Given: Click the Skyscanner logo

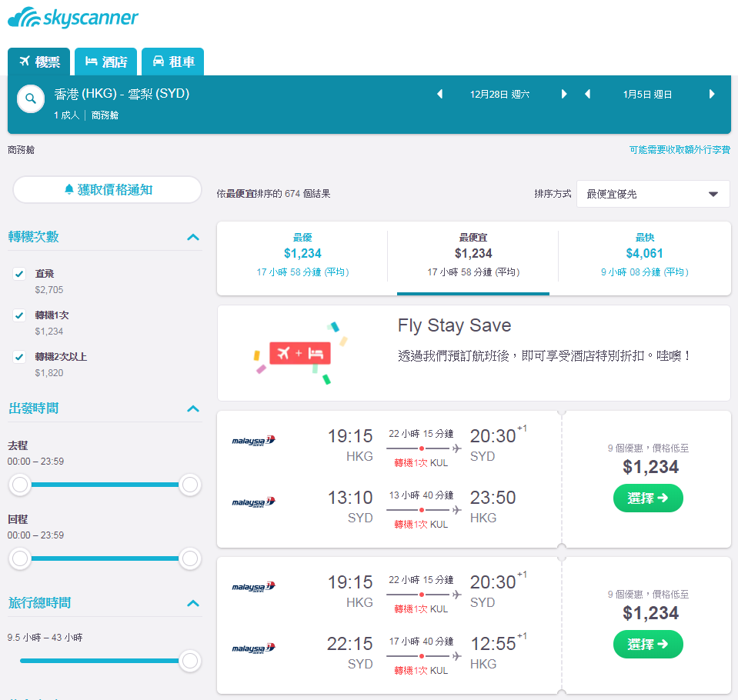Looking at the screenshot, I should (x=73, y=18).
